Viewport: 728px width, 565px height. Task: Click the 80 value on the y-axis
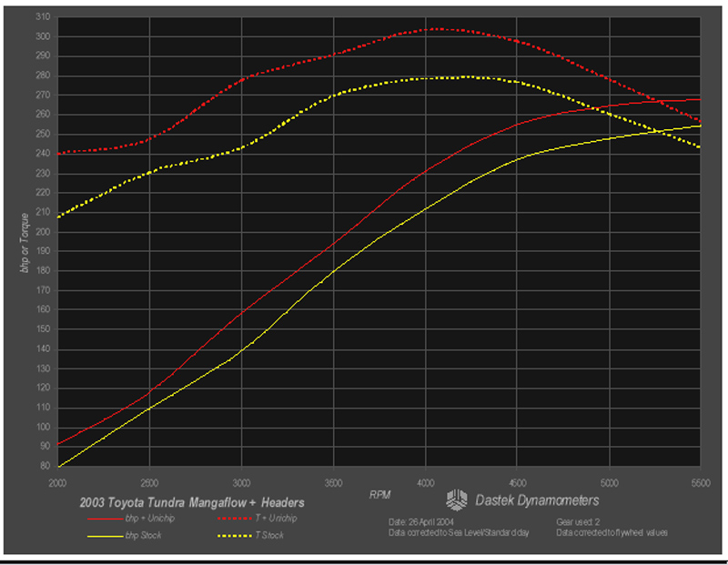45,466
